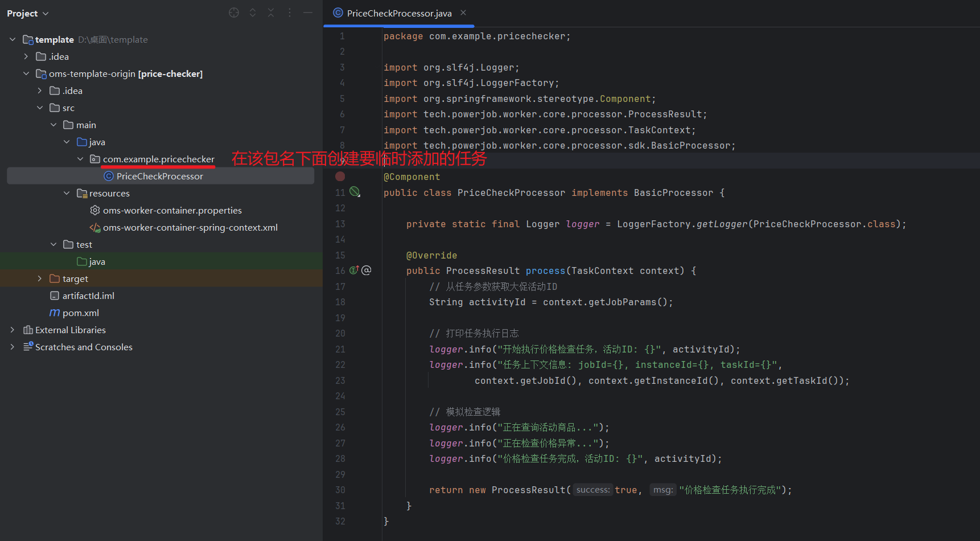The width and height of the screenshot is (980, 541).
Task: Click line number 21 in the gutter
Action: pyautogui.click(x=340, y=349)
